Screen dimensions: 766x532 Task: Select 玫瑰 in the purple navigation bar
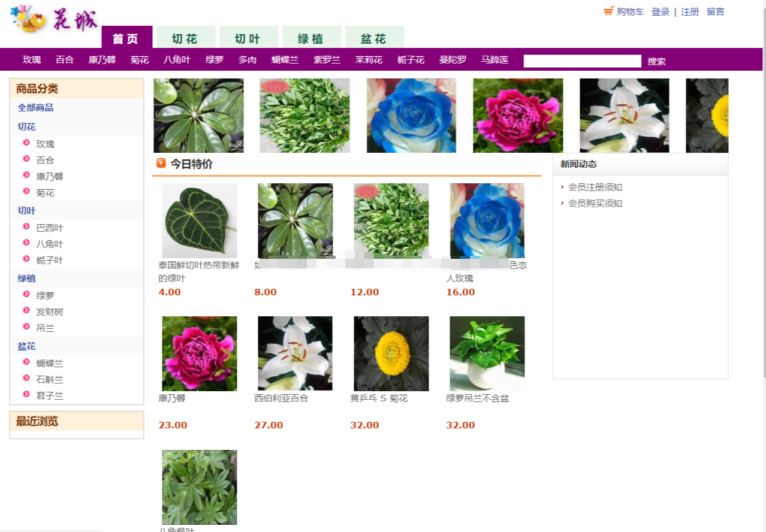coord(32,60)
